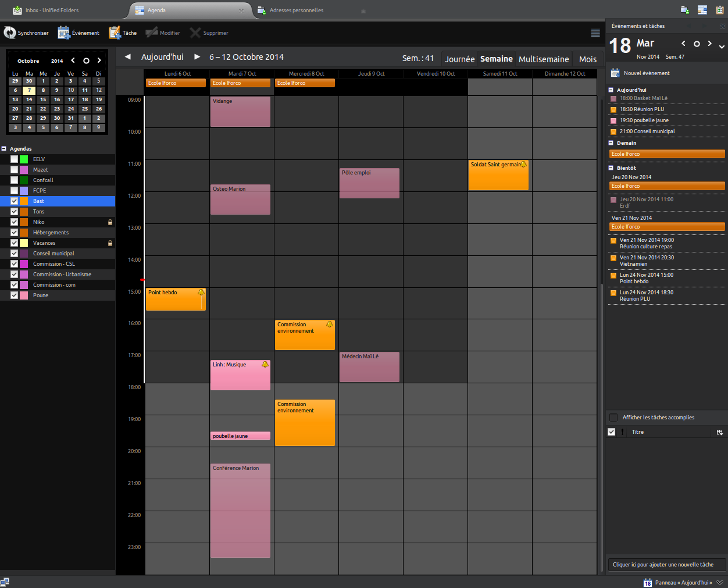Collapse the Agendas list section

(4, 149)
